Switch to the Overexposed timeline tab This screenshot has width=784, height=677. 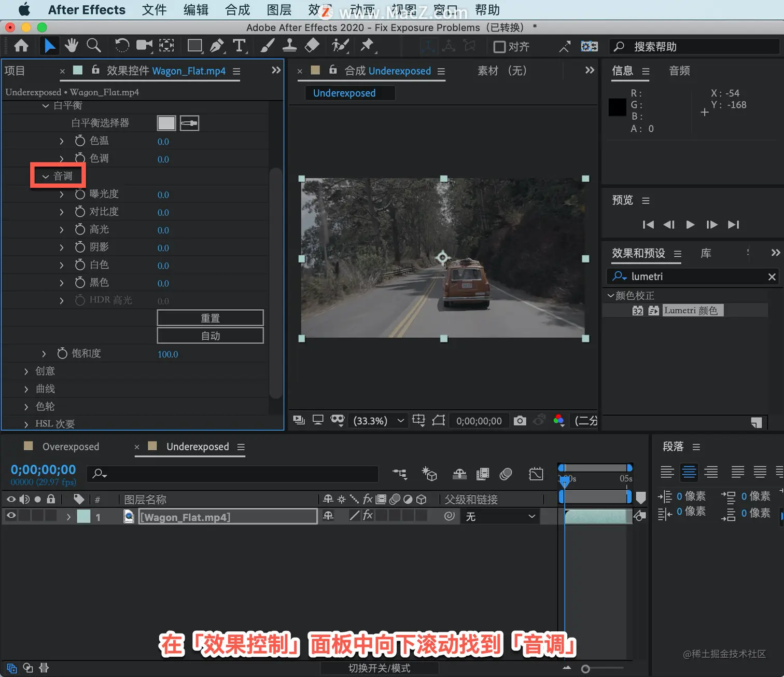(x=71, y=447)
